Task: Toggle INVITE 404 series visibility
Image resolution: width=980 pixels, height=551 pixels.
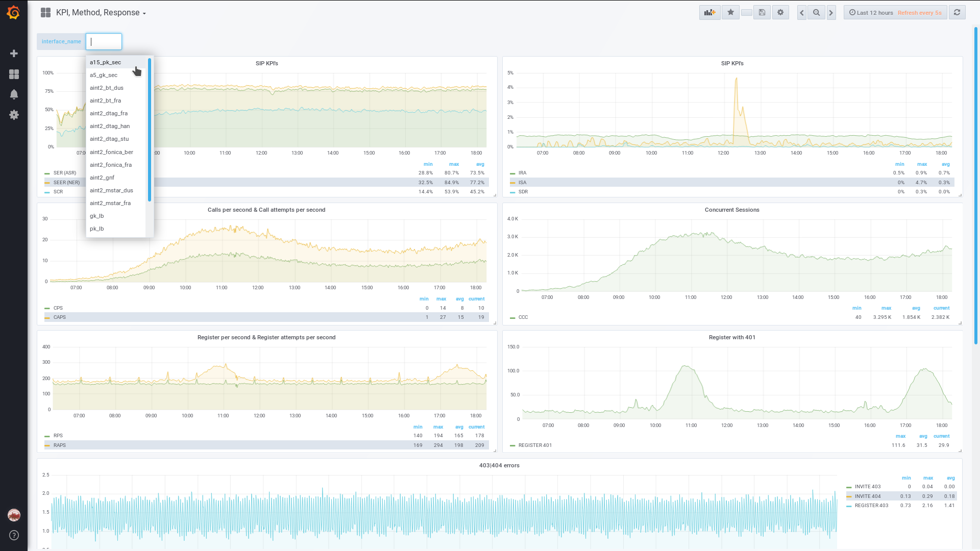Action: coord(867,496)
